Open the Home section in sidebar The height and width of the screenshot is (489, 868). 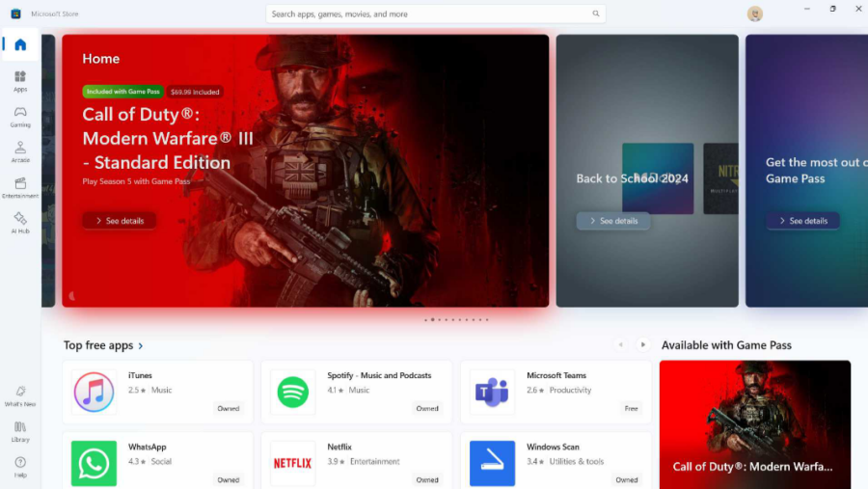click(20, 44)
